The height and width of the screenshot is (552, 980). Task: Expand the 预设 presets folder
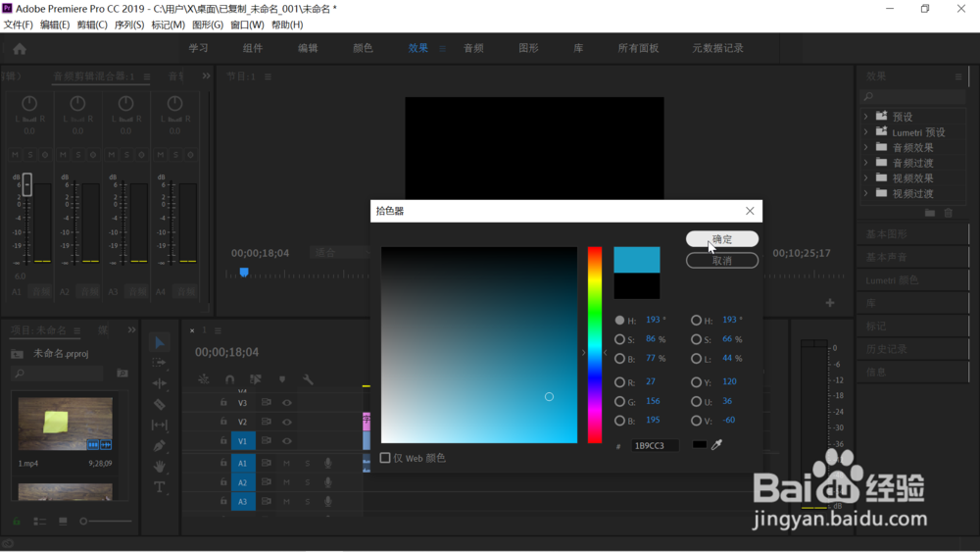tap(866, 117)
